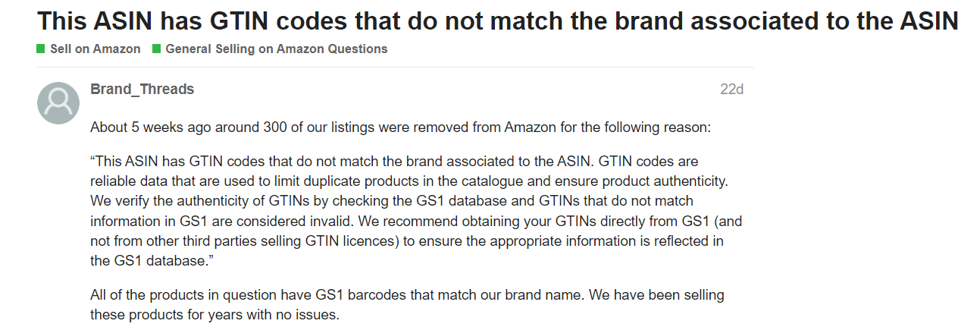Click the 22d post timestamp

pyautogui.click(x=731, y=90)
